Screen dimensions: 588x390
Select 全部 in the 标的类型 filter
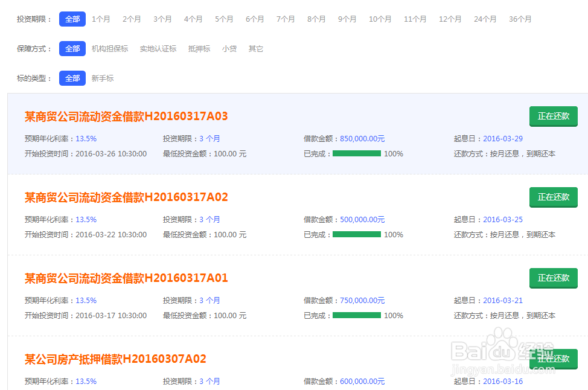point(72,78)
